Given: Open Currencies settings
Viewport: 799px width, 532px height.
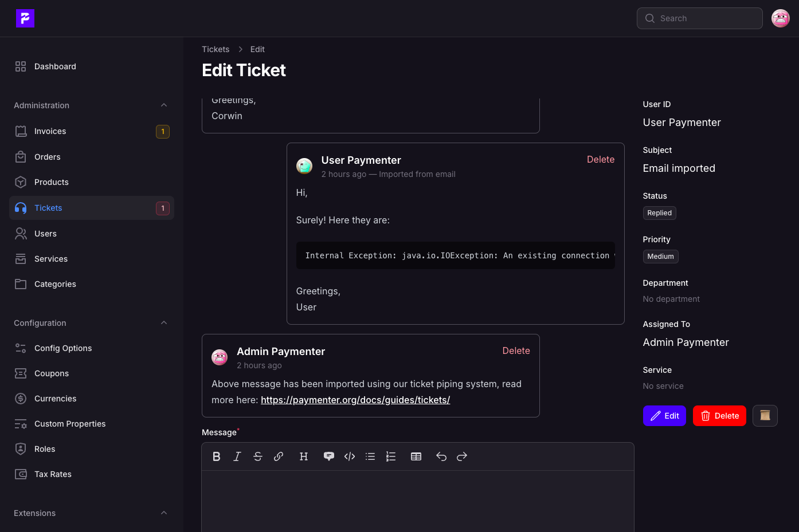Looking at the screenshot, I should pos(92,399).
